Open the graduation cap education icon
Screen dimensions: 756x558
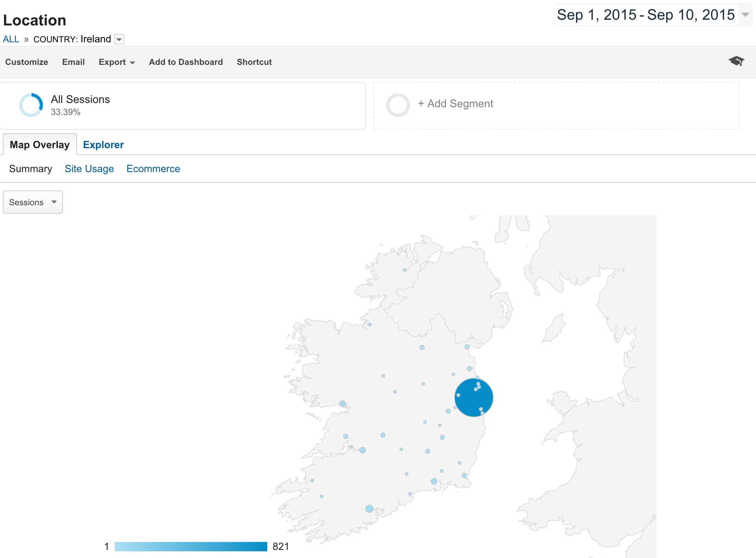(x=736, y=61)
